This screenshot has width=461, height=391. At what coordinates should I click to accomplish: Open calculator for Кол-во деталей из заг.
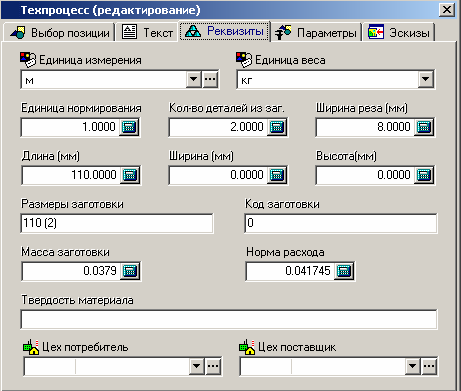click(277, 127)
